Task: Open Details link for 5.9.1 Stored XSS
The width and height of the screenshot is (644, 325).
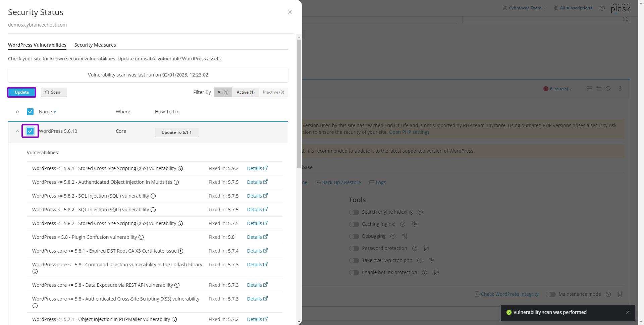Action: pyautogui.click(x=257, y=168)
